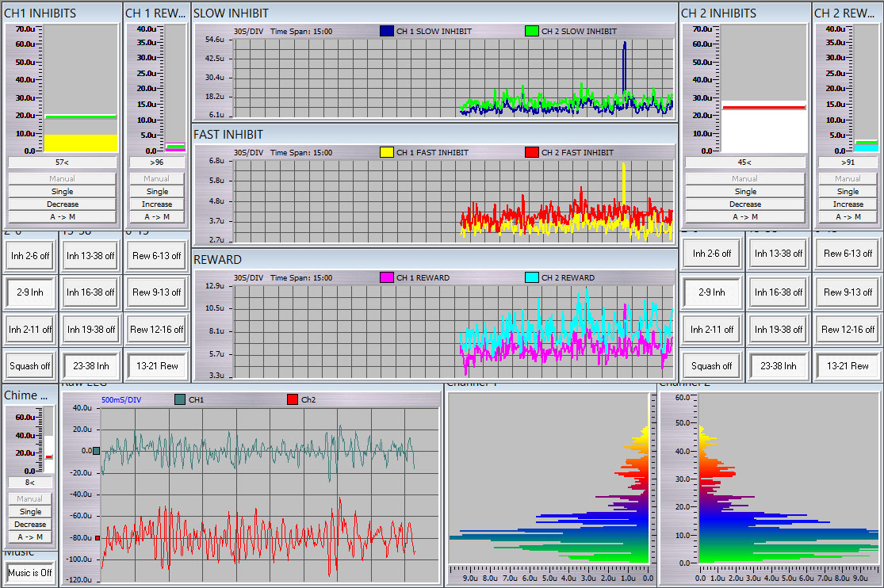Toggle the Music is Off button
Viewport: 884px width, 588px height.
[30, 572]
